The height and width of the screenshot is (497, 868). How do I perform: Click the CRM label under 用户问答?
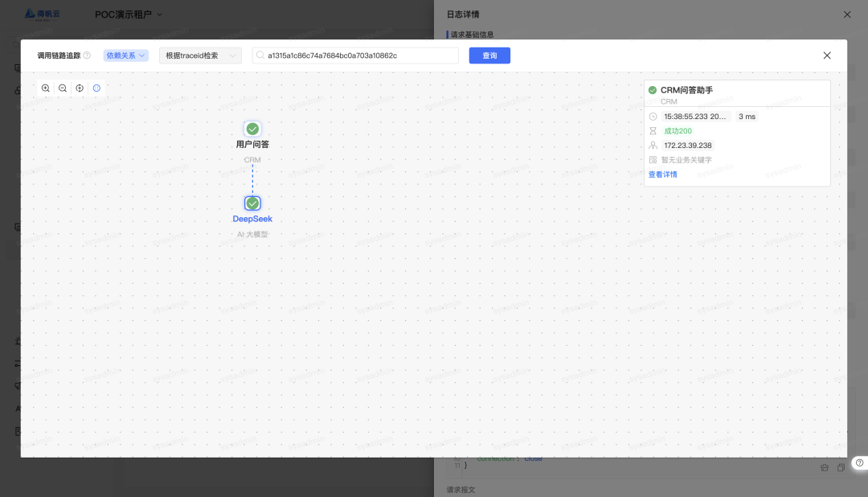click(x=252, y=159)
